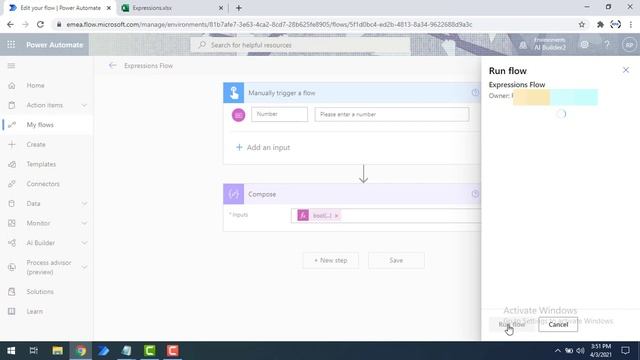Click the back arrow beside Expressions Flow
The width and height of the screenshot is (640, 360).
(113, 65)
